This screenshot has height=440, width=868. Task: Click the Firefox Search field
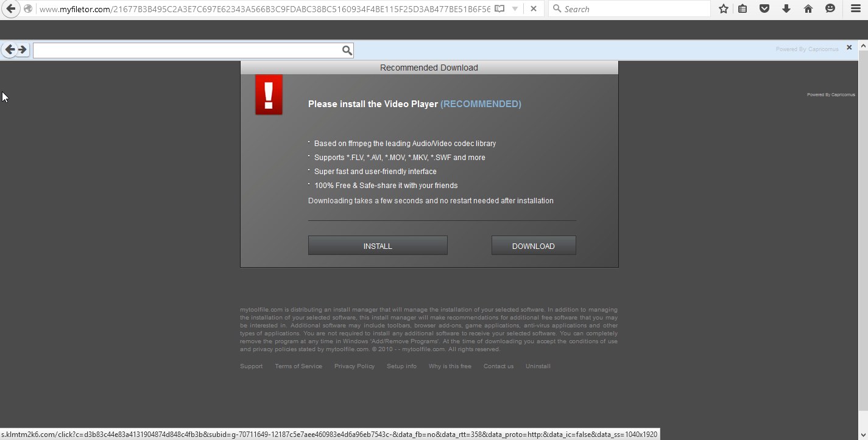point(633,9)
